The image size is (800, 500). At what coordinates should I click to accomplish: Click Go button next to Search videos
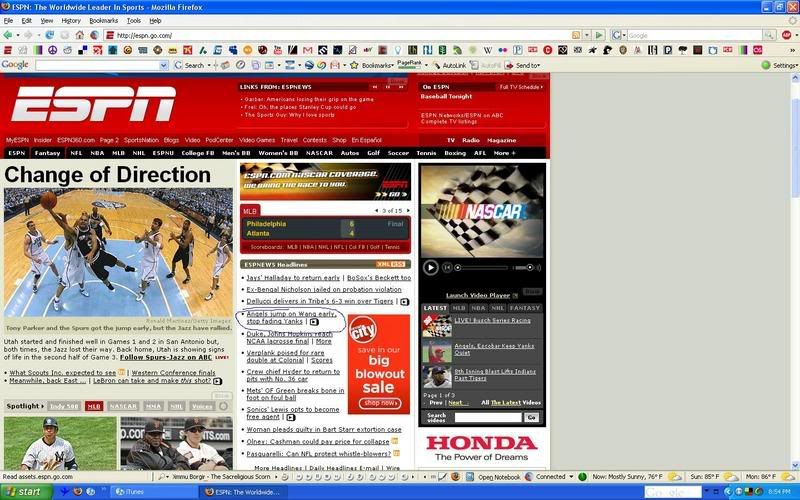(531, 417)
